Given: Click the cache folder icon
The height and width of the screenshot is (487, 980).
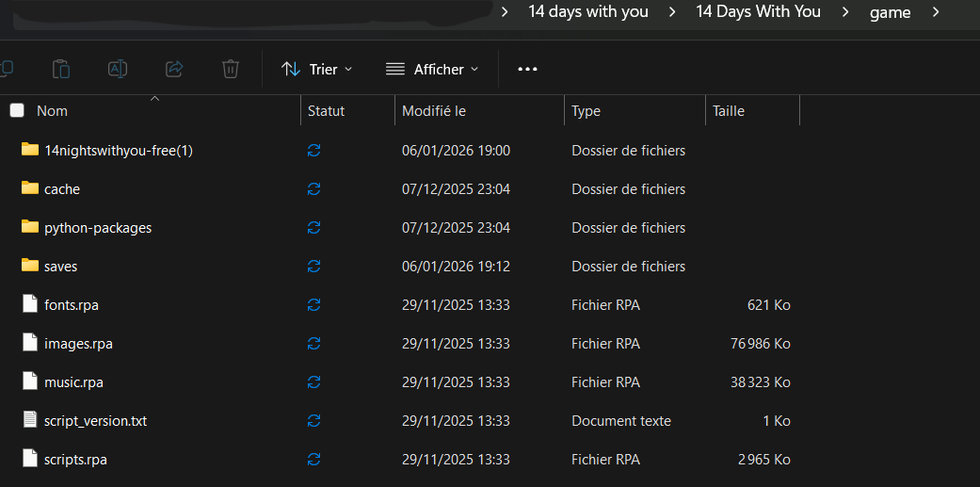Looking at the screenshot, I should pyautogui.click(x=30, y=188).
